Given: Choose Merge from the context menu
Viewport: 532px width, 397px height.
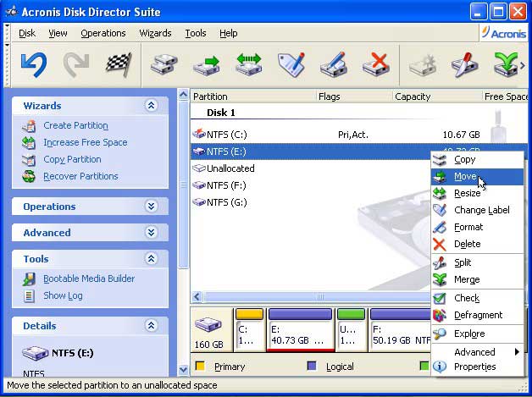Looking at the screenshot, I should click(x=478, y=279).
